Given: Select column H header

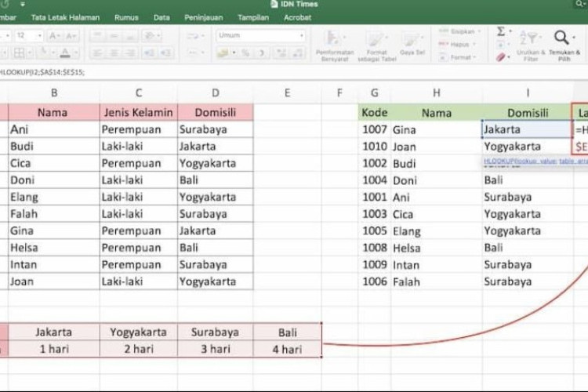Looking at the screenshot, I should coord(437,93).
